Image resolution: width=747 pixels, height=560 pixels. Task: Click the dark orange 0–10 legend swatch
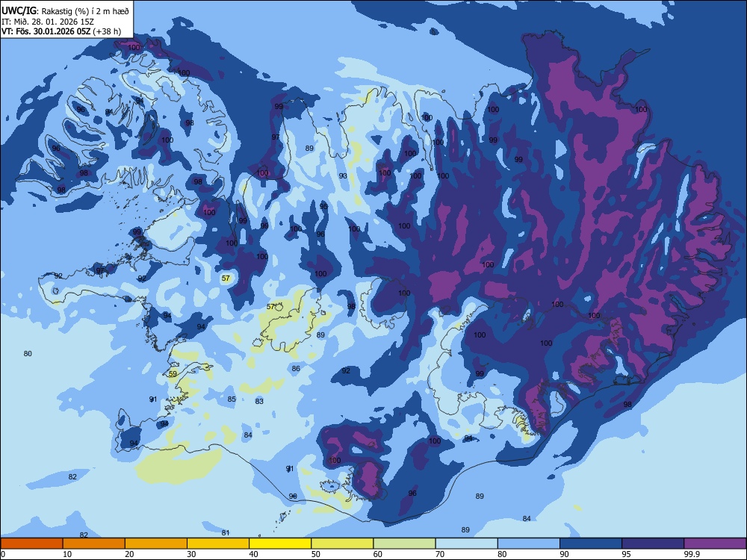click(x=31, y=544)
